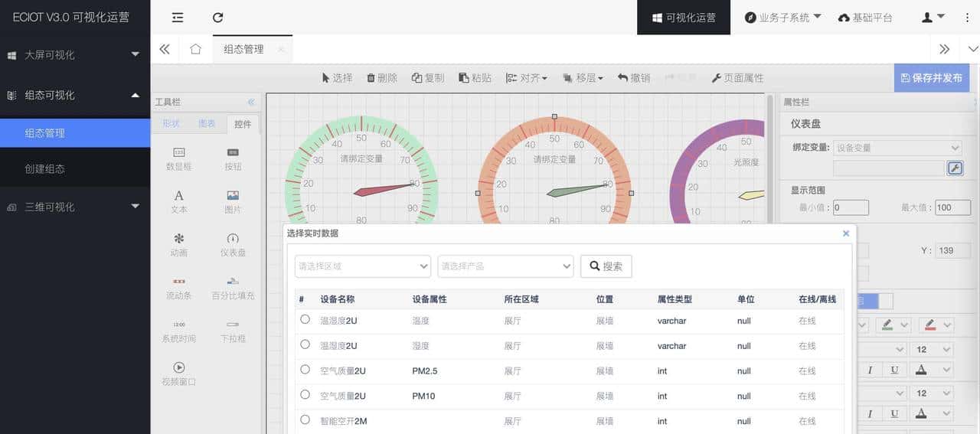
Task: Switch to the 控件 toolbox tab
Action: [243, 124]
